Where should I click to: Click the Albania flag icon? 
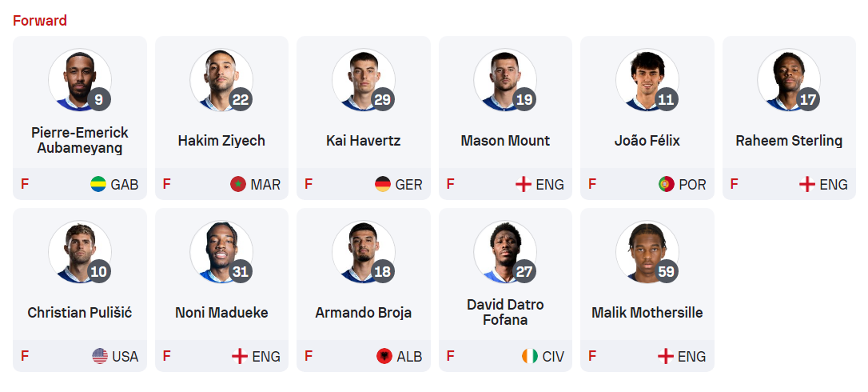[384, 356]
